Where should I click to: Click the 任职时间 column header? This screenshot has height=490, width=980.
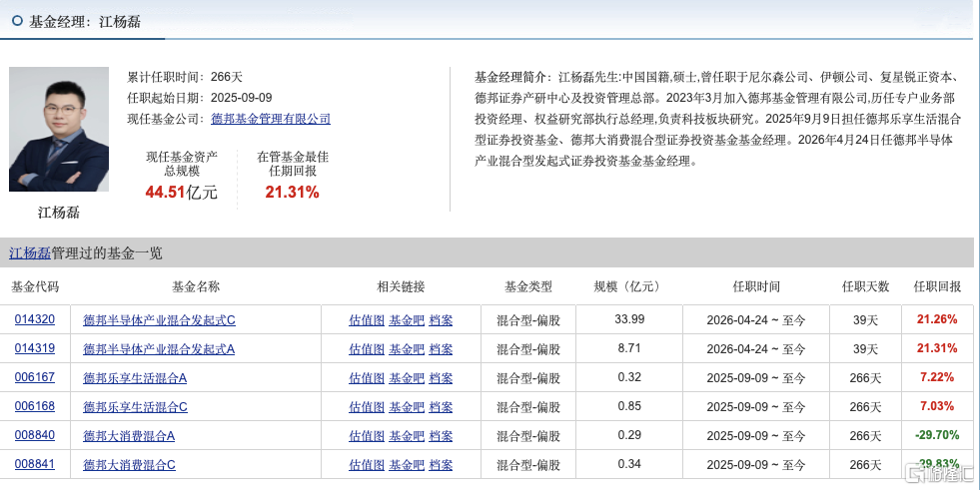(756, 286)
